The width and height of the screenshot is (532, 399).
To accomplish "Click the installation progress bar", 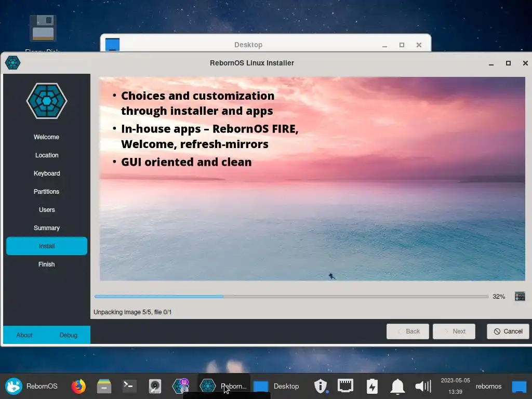I will [x=291, y=297].
